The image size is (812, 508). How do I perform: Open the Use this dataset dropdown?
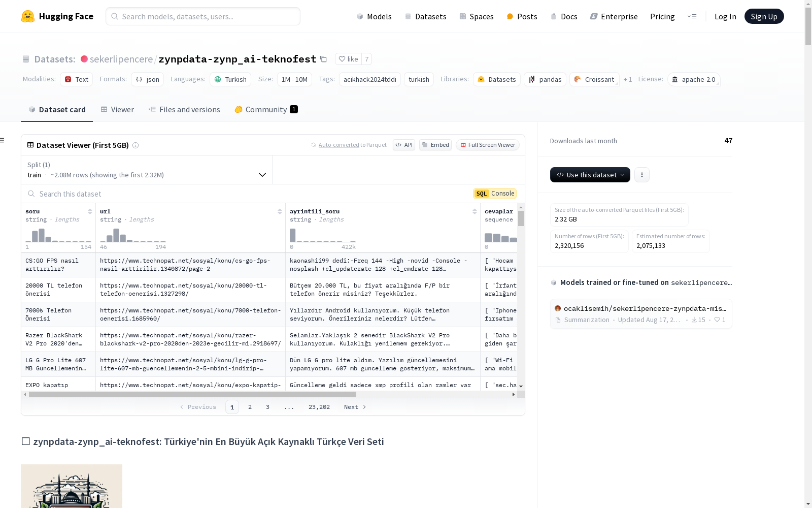pyautogui.click(x=590, y=175)
